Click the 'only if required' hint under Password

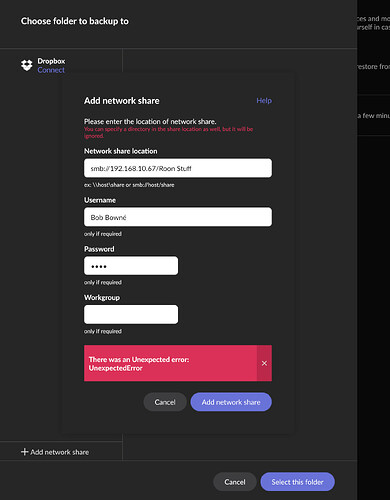[103, 282]
